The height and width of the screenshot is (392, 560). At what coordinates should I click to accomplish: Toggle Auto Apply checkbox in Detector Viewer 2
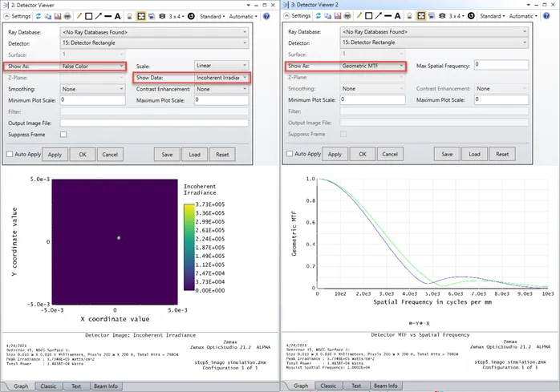290,153
